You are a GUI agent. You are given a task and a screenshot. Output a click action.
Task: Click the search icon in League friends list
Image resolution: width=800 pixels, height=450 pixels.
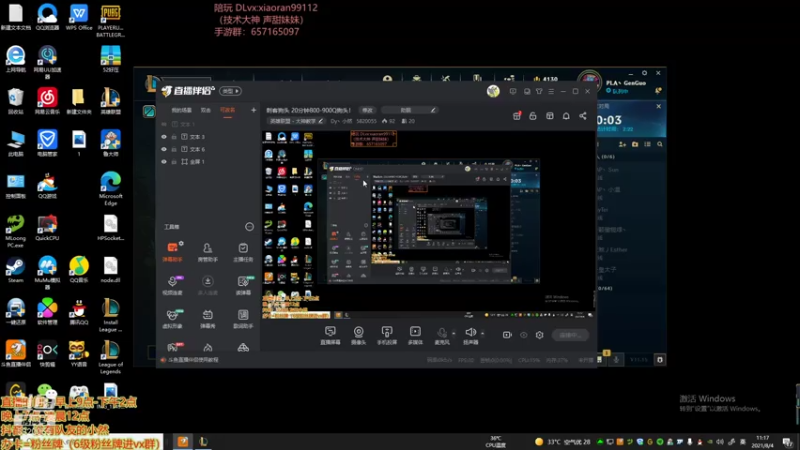pyautogui.click(x=660, y=144)
